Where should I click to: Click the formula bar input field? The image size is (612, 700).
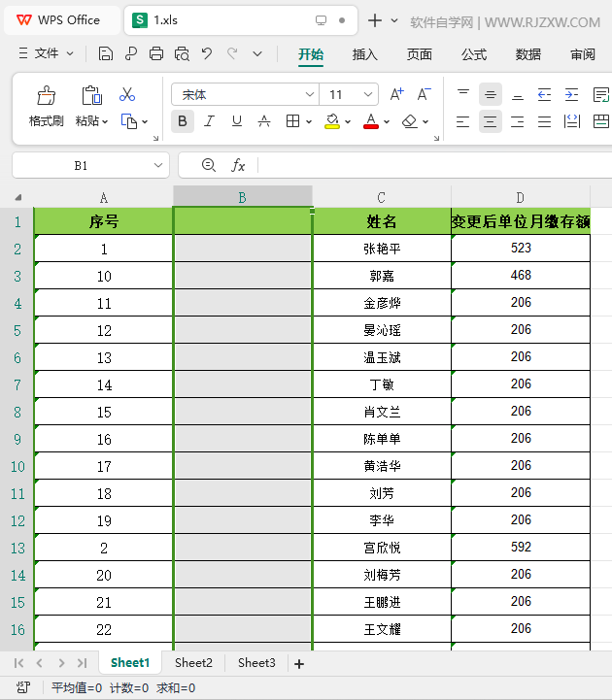435,165
